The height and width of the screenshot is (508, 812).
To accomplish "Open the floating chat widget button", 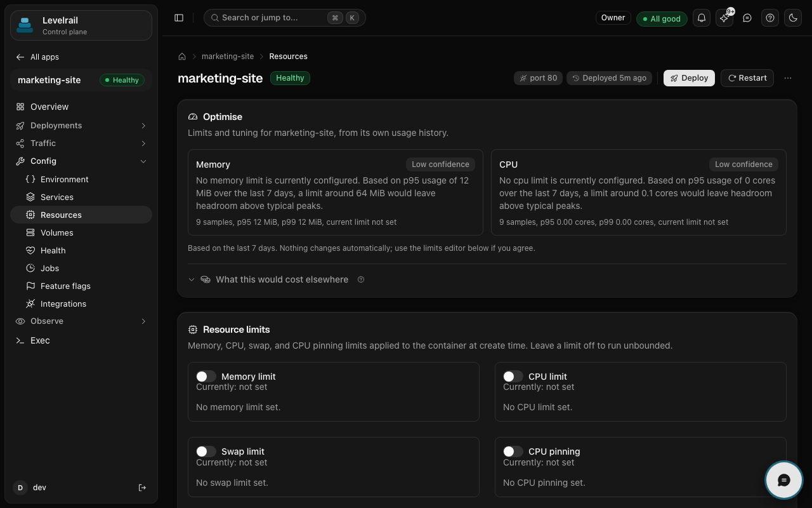I will [x=784, y=480].
